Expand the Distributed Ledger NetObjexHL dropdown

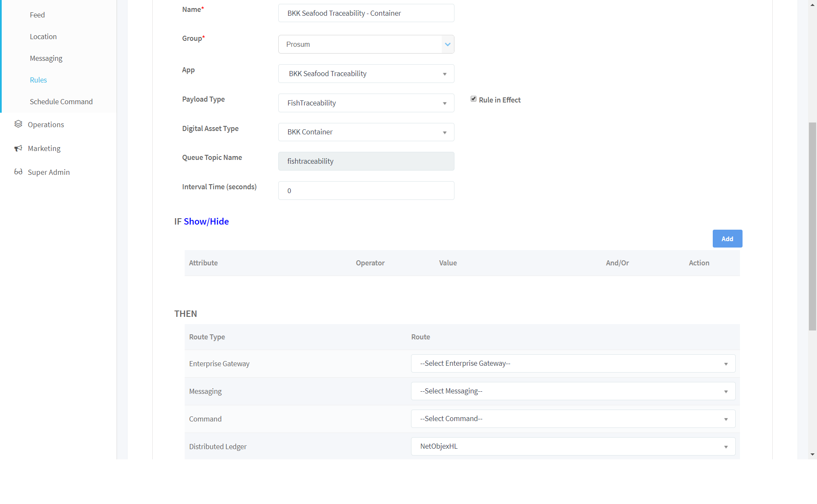[573, 447]
